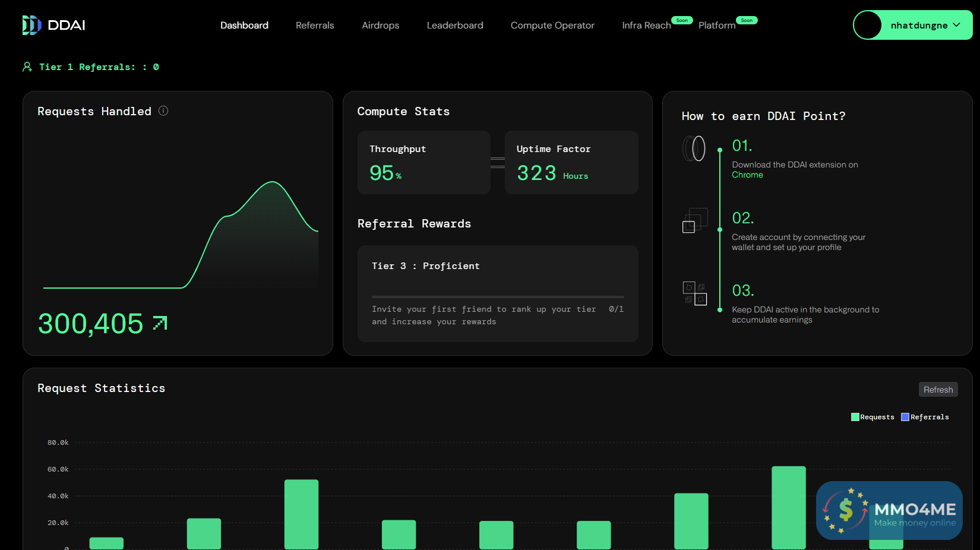Open the Airdrops page
Image resolution: width=980 pixels, height=550 pixels.
[380, 25]
